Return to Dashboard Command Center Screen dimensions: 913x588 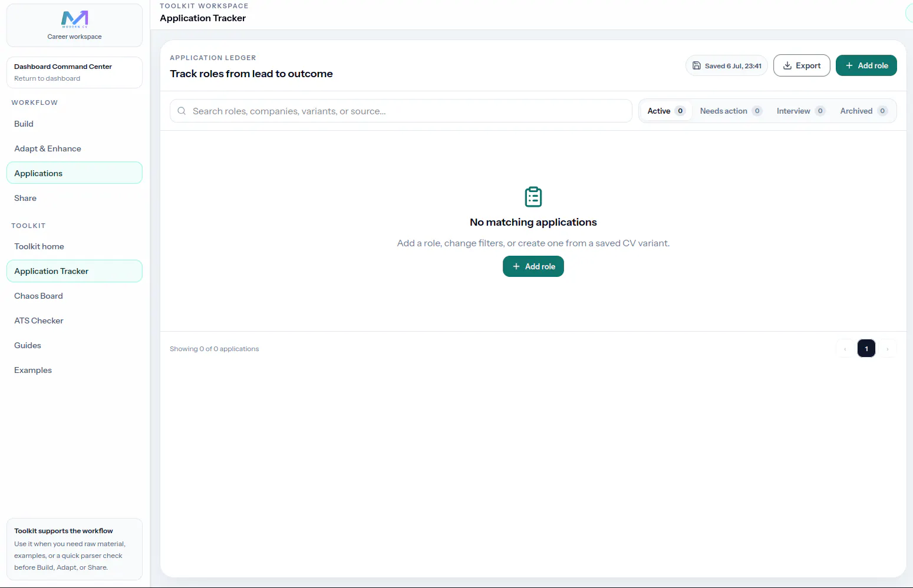[74, 72]
